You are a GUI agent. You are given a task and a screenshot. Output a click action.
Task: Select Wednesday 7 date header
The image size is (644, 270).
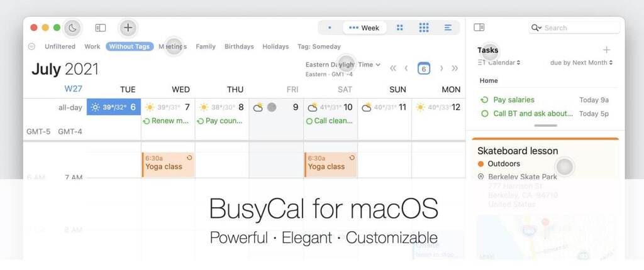point(168,107)
